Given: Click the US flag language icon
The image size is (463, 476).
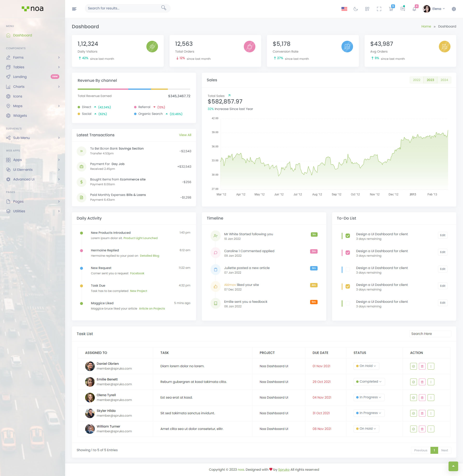Looking at the screenshot, I should point(344,9).
